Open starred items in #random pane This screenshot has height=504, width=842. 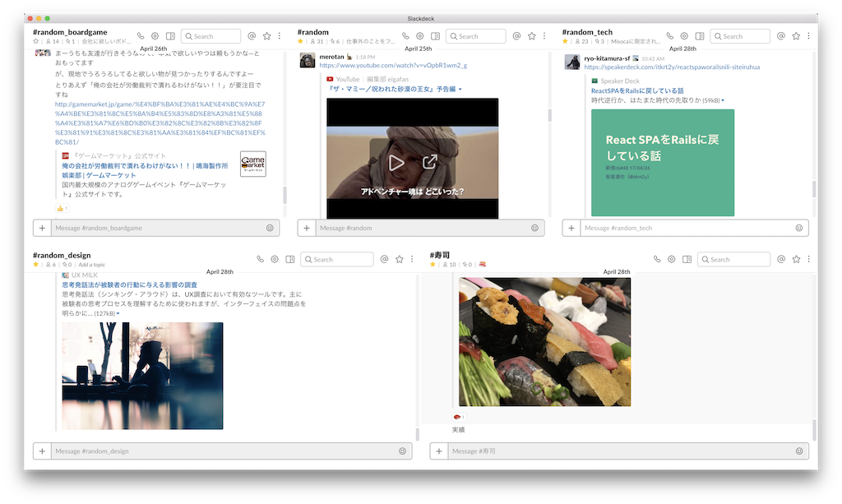pyautogui.click(x=532, y=36)
